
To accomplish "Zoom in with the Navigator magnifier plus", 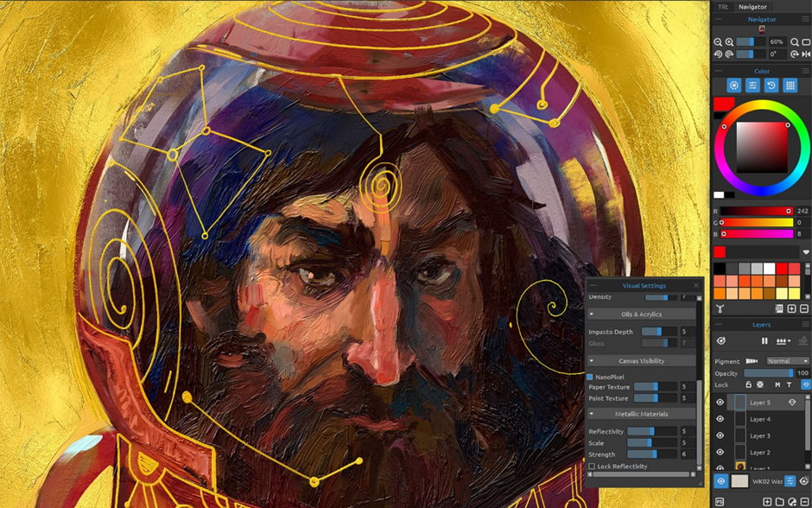I will click(729, 42).
